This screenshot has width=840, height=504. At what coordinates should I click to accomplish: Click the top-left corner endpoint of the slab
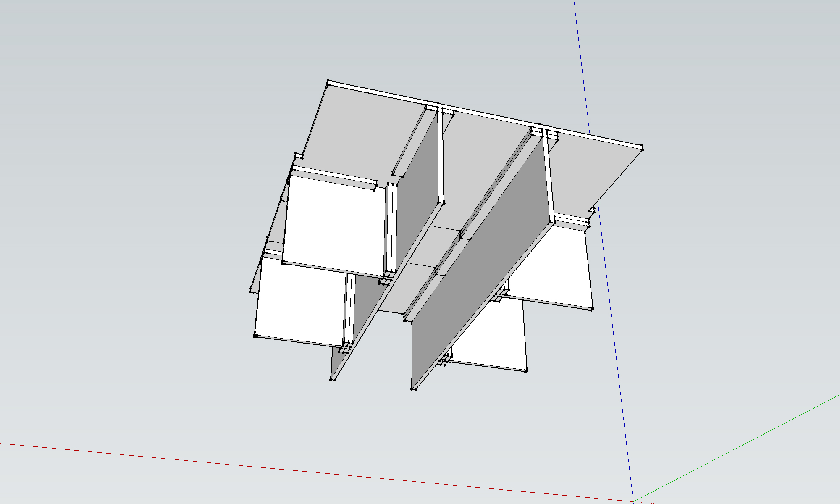(328, 81)
